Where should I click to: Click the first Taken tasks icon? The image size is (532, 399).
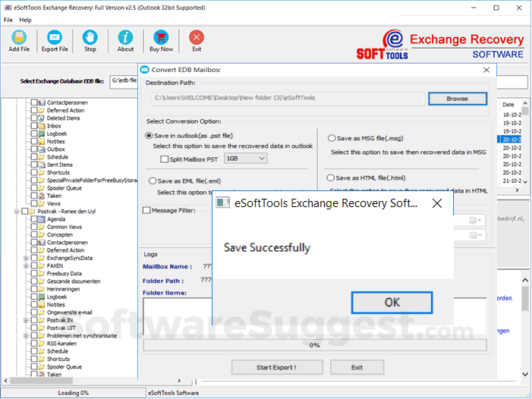pyautogui.click(x=42, y=196)
